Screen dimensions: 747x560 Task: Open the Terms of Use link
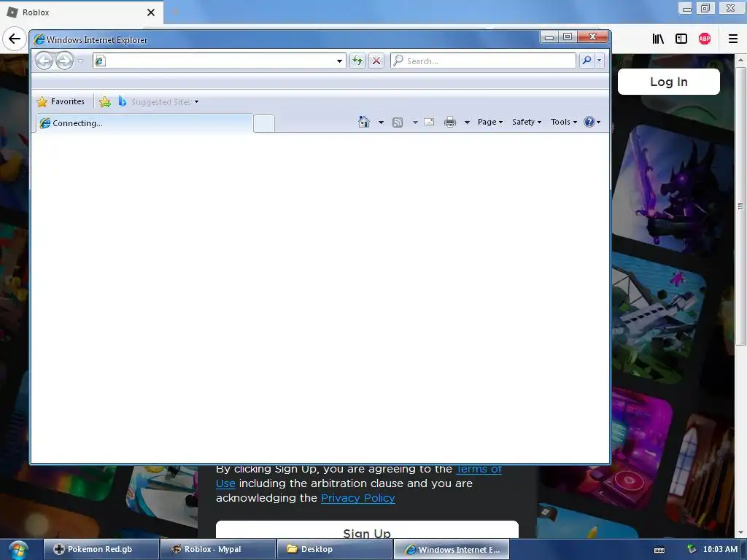[479, 469]
